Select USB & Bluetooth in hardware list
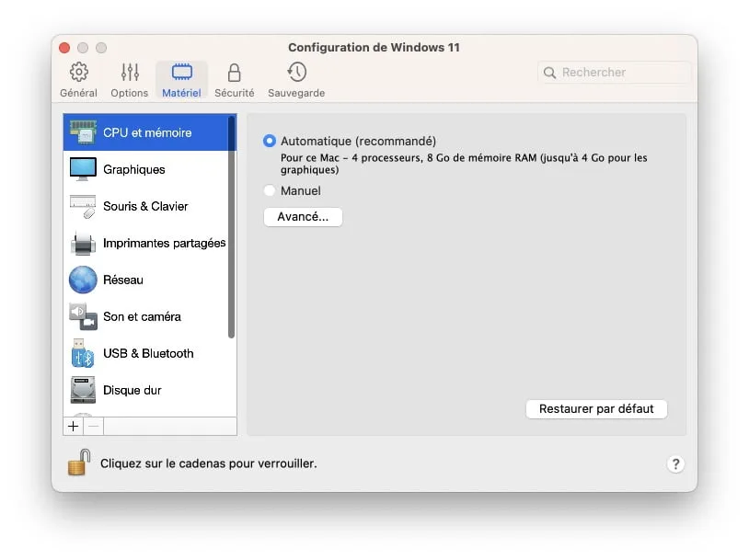The width and height of the screenshot is (749, 560). tap(149, 353)
